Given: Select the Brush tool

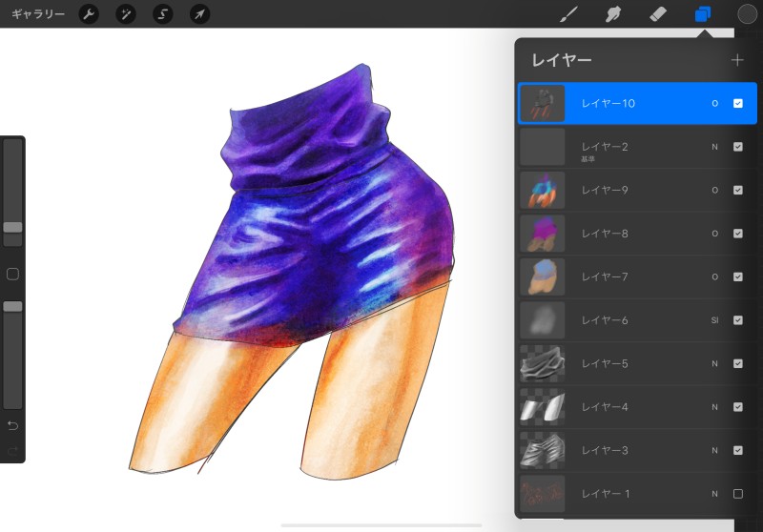Looking at the screenshot, I should pos(568,14).
